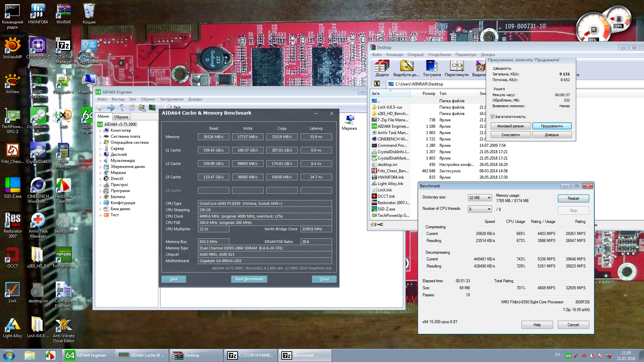Click Restart button in 7-Zip Benchmark

click(573, 198)
